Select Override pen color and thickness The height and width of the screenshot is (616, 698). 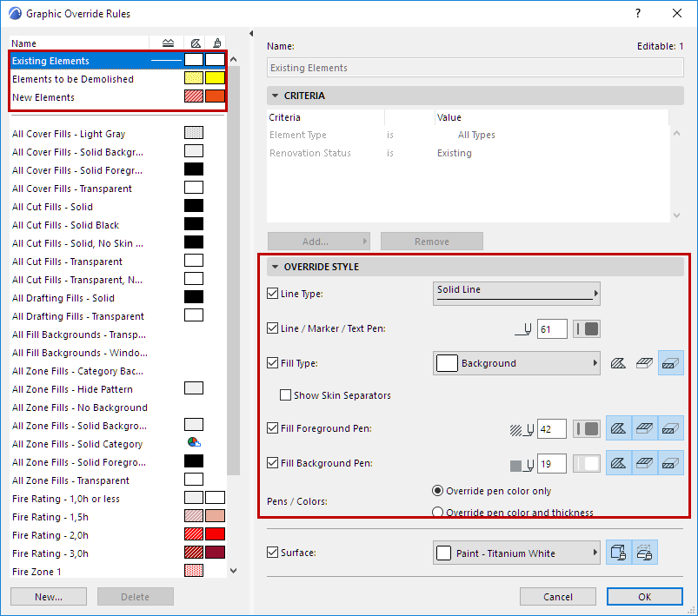[437, 512]
